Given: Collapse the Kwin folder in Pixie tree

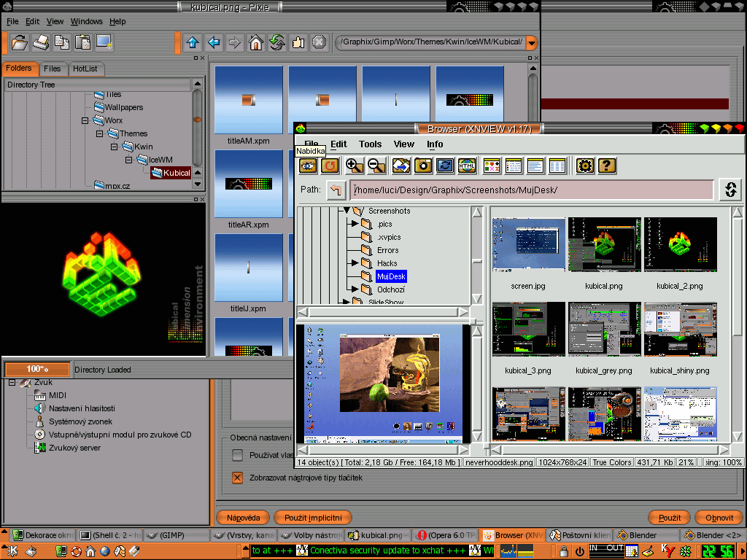Looking at the screenshot, I should [x=115, y=147].
